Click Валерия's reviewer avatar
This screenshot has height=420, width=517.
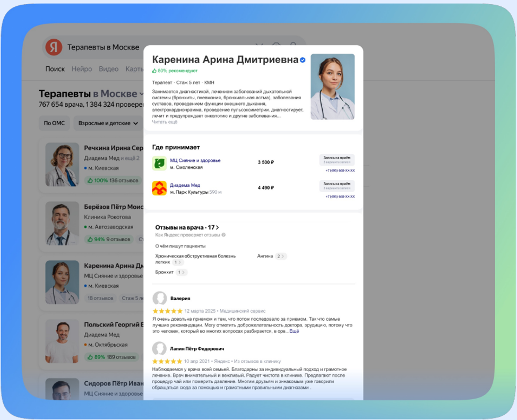pos(160,298)
